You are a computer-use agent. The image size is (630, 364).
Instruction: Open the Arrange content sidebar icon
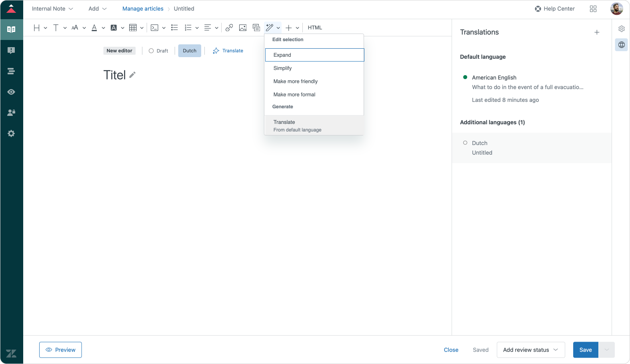tap(11, 71)
